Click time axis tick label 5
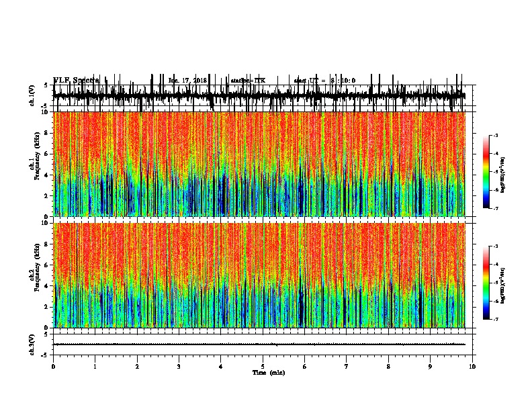The height and width of the screenshot is (411, 532). 263,367
